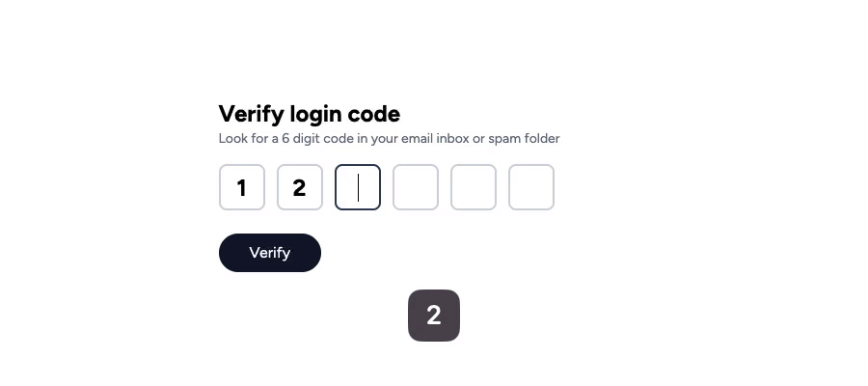This screenshot has height=386, width=868.
Task: Click the words "spam folder" in subtitle
Action: [524, 139]
